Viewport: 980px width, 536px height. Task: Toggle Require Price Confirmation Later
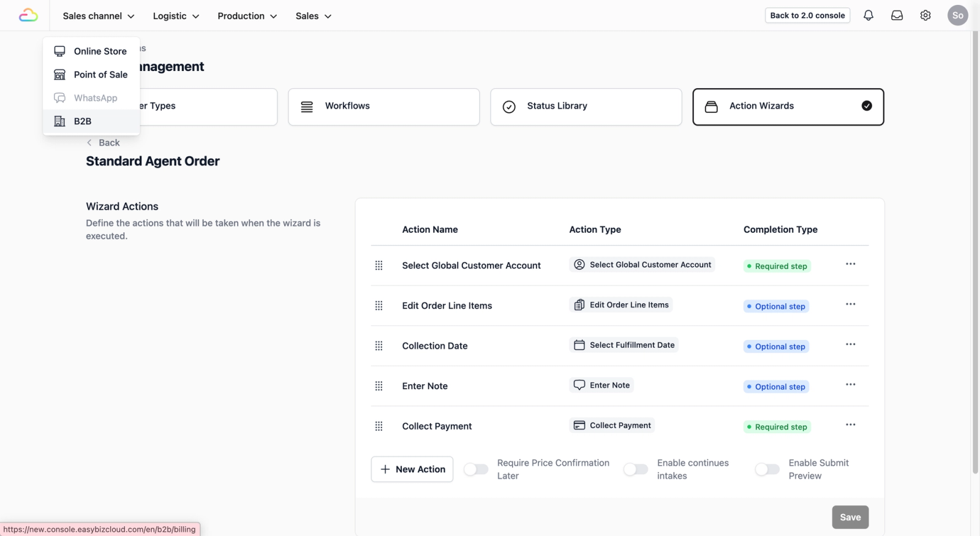point(476,469)
